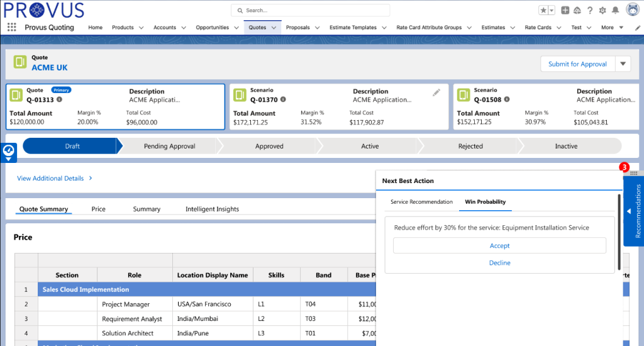Click Submit for Approval button

pyautogui.click(x=577, y=64)
